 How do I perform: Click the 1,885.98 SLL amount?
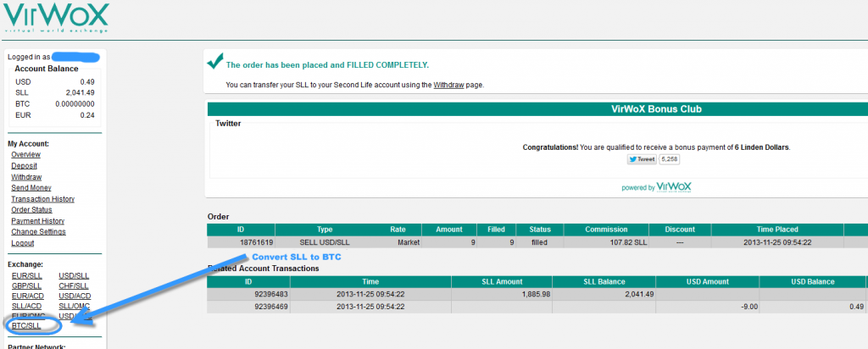tap(535, 294)
